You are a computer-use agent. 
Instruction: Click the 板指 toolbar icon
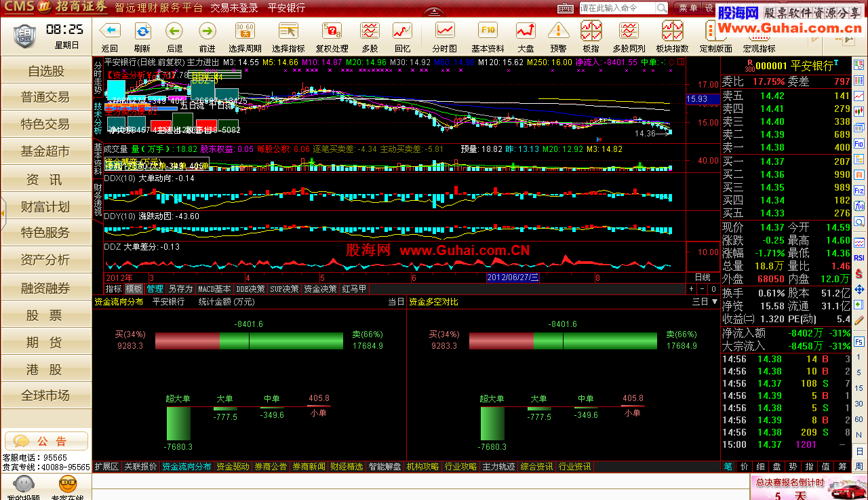(591, 31)
